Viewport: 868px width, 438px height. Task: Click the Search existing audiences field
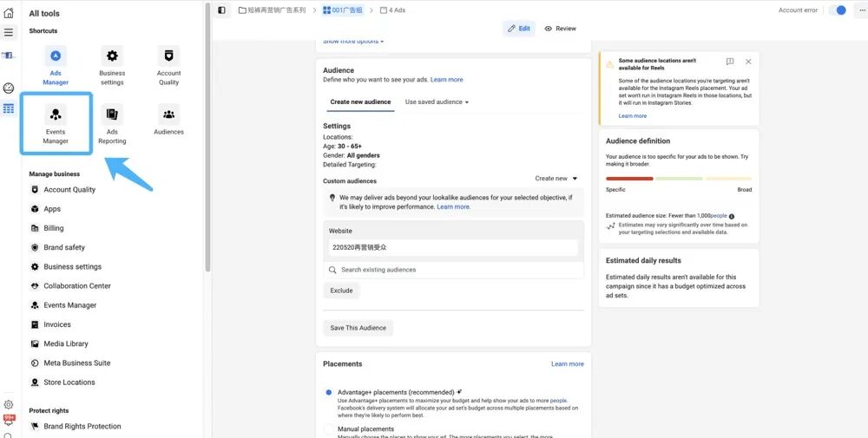point(453,270)
